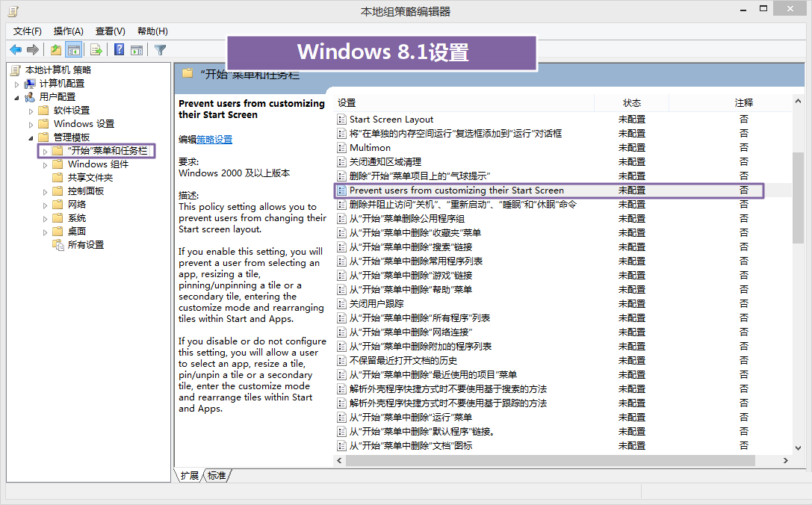Expand the 控制面板 node arrow

45,192
